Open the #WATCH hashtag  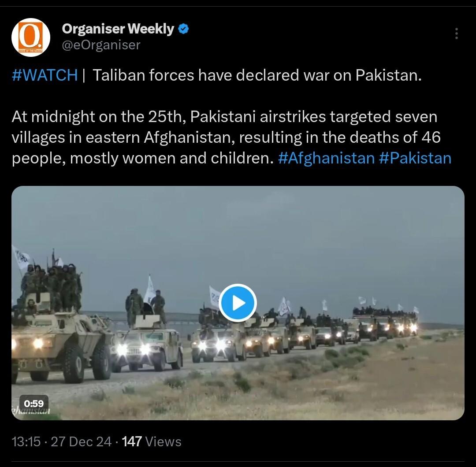point(45,75)
